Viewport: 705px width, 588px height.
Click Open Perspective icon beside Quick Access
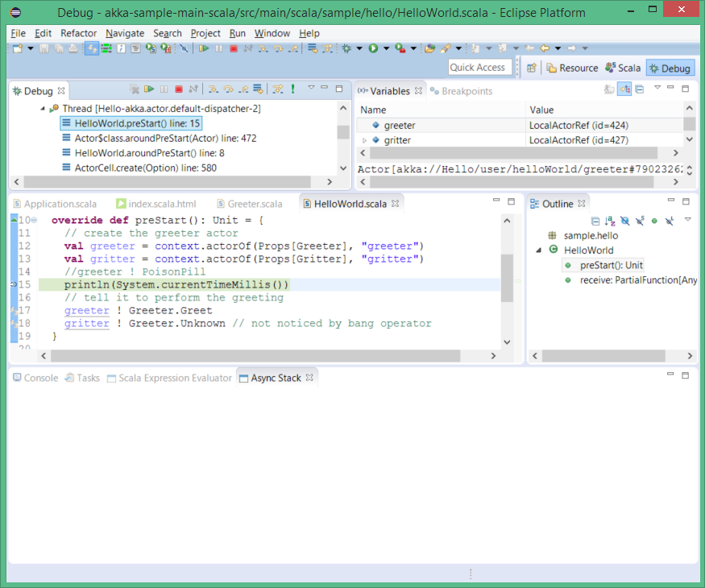[x=532, y=68]
